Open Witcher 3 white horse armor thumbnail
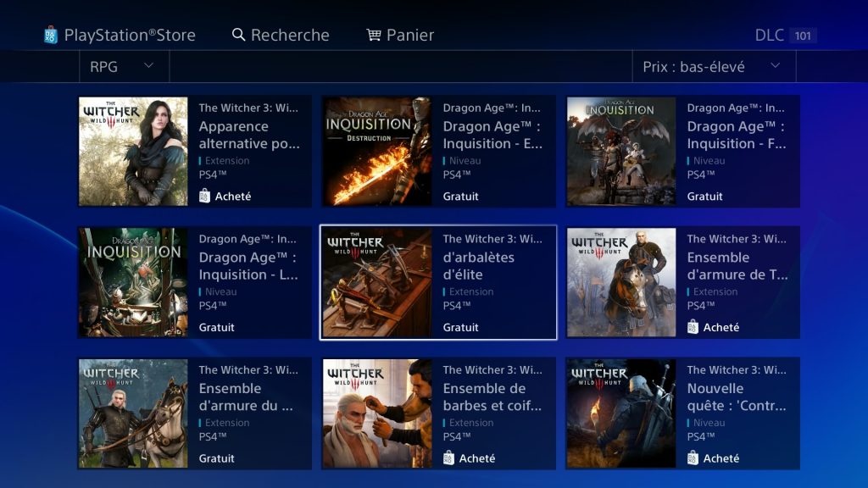 (x=133, y=413)
